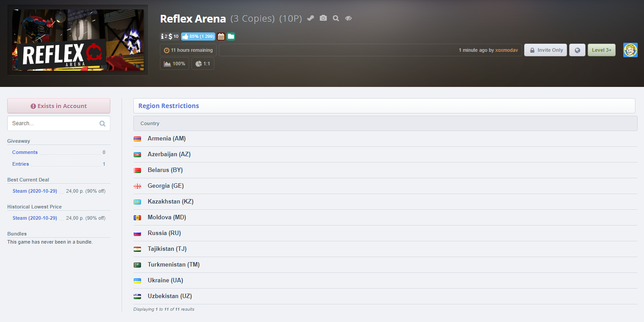Click the camera screenshots icon
The image size is (644, 322).
point(323,18)
